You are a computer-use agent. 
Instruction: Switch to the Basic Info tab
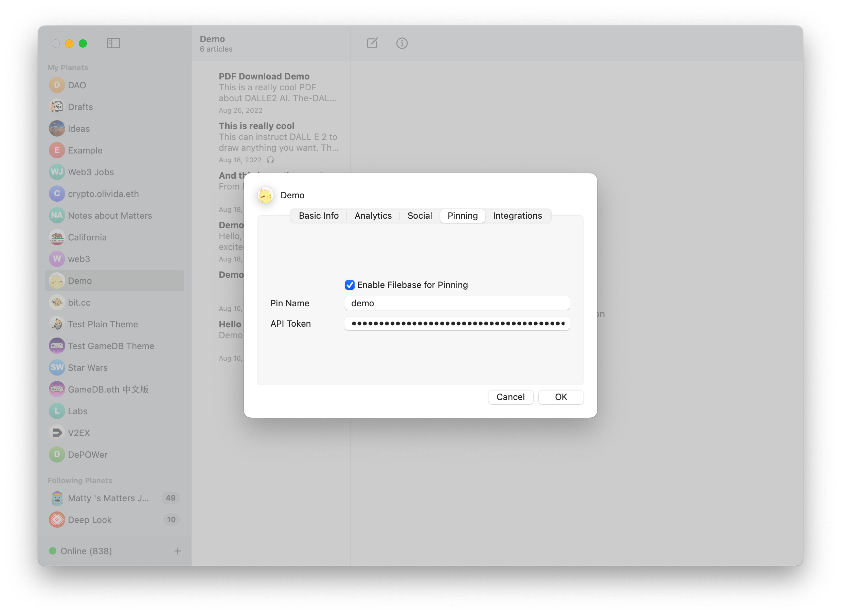[x=319, y=216]
